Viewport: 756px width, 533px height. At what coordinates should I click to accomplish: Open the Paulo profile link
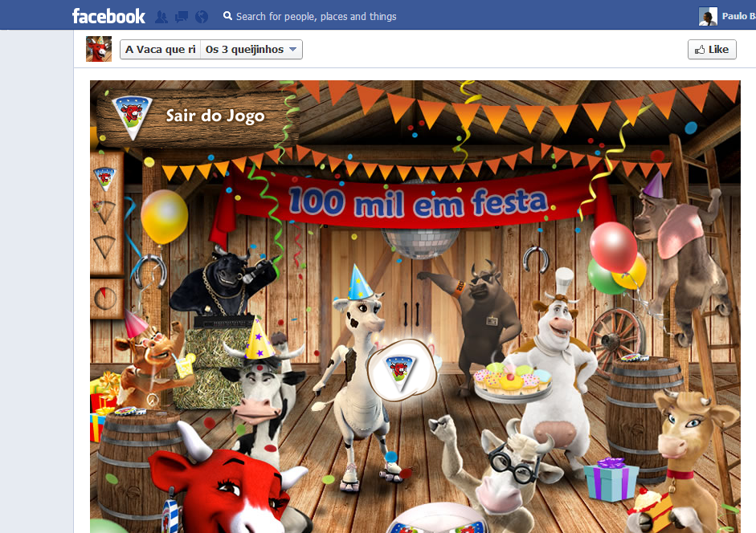tap(737, 16)
